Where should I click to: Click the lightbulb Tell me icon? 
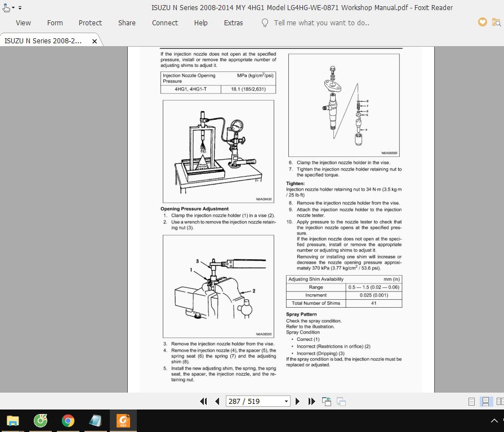click(x=265, y=23)
